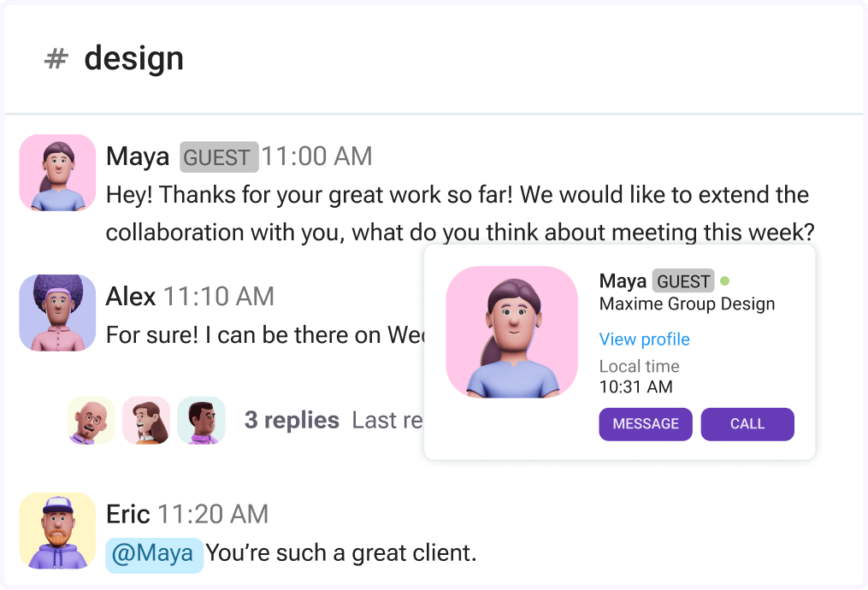Click the green online status dot
This screenshot has width=868, height=590.
(x=725, y=280)
